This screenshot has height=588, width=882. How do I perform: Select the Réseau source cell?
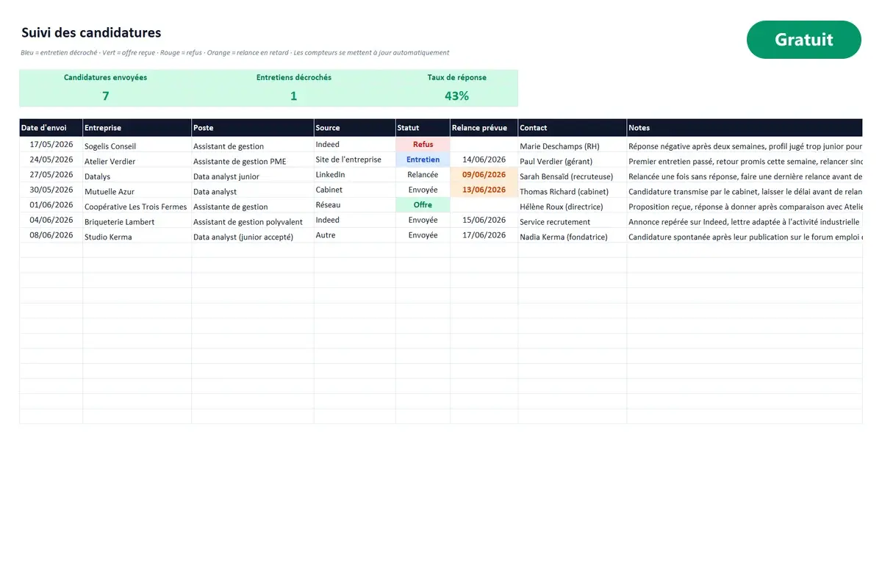pos(355,205)
